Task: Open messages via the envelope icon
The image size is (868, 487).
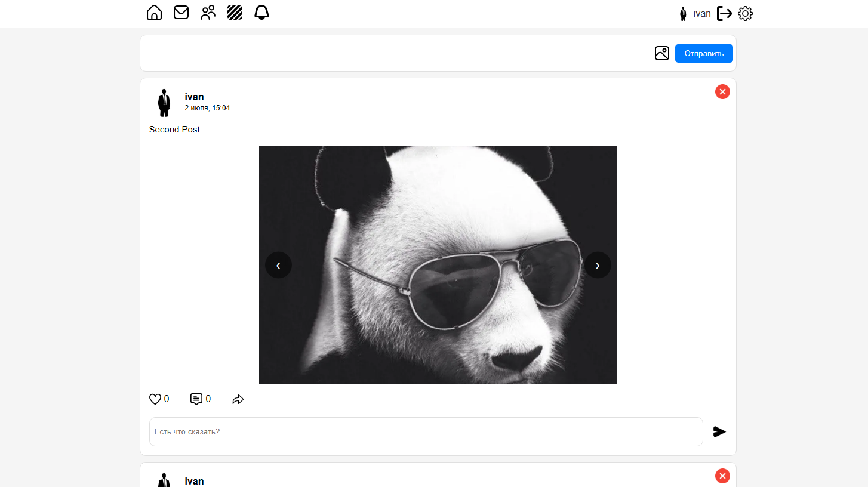Action: pos(181,12)
